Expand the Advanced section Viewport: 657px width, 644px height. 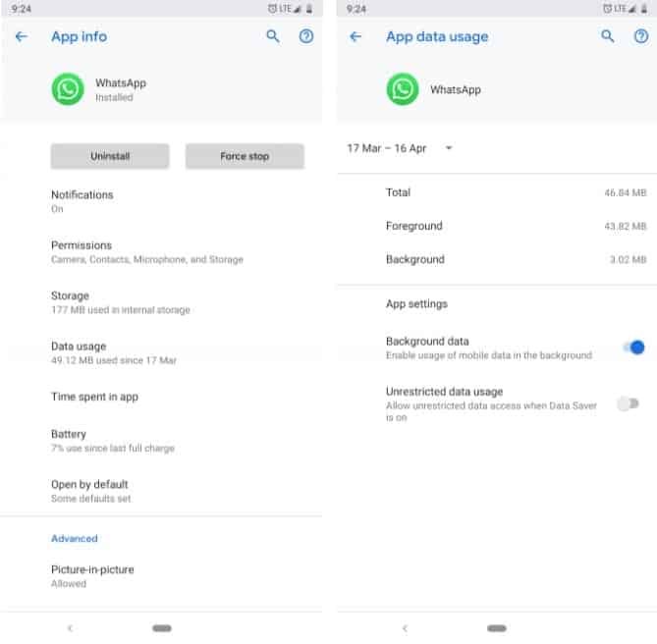pos(75,539)
